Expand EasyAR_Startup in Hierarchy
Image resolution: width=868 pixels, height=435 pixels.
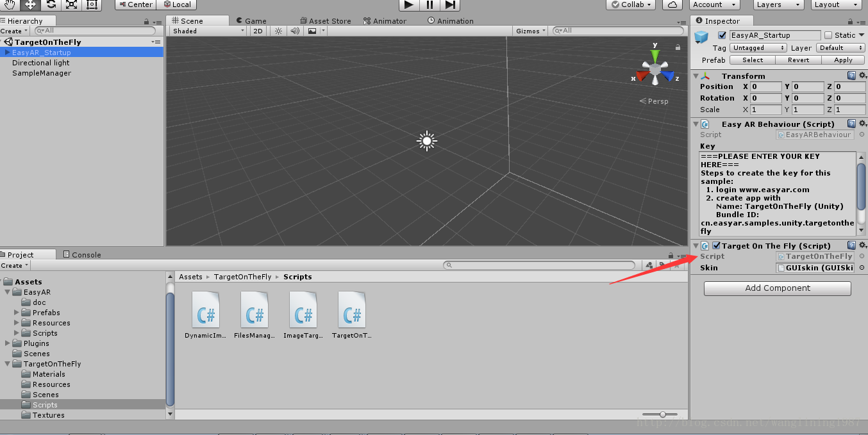coord(7,53)
